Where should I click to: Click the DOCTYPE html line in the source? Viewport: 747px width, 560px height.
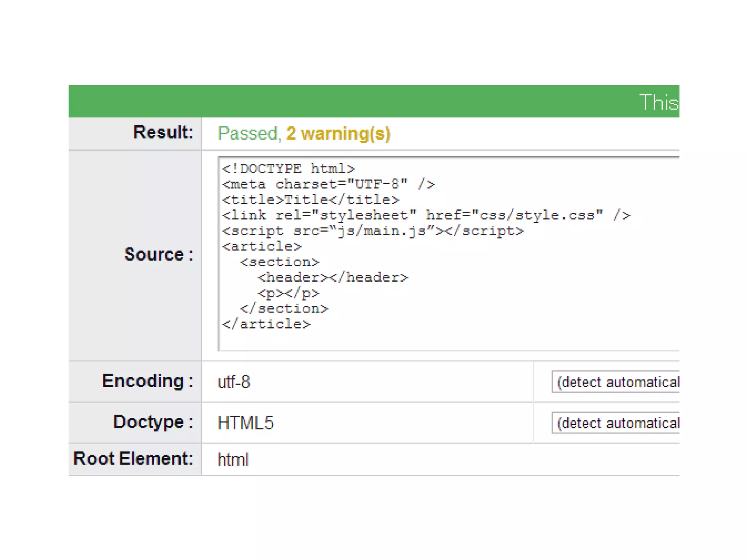click(288, 168)
